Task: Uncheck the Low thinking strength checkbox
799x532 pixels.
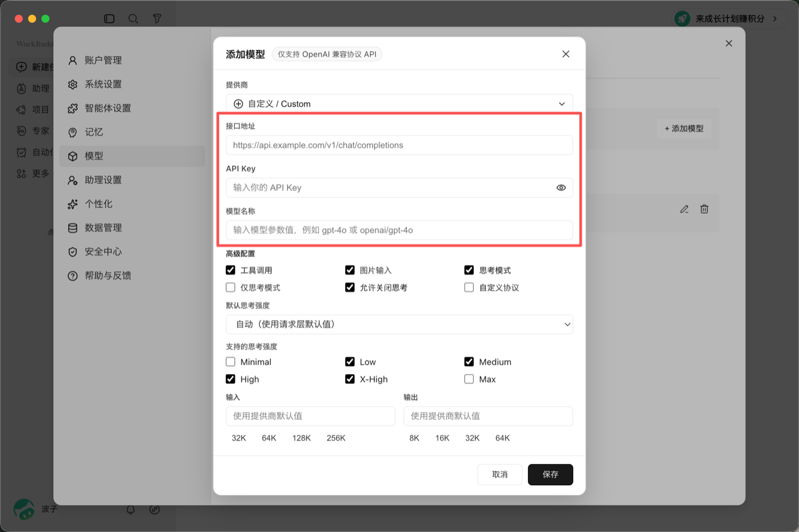Action: pyautogui.click(x=350, y=362)
